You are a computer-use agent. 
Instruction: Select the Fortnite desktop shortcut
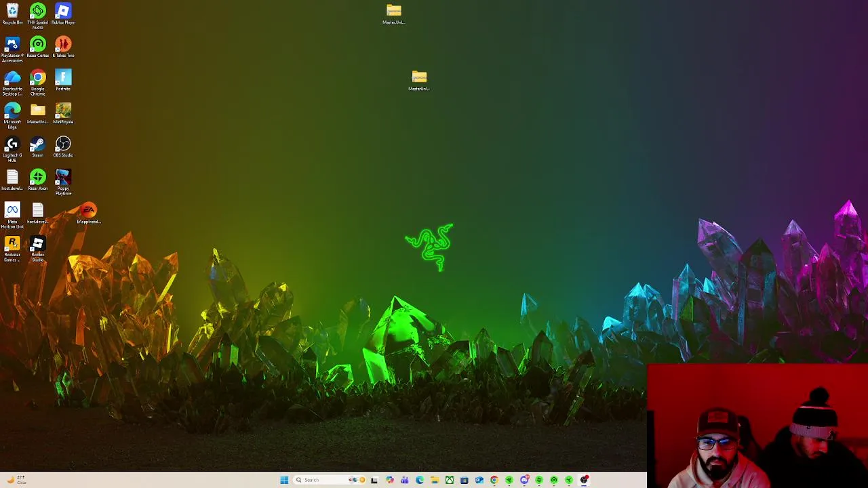pyautogui.click(x=63, y=80)
